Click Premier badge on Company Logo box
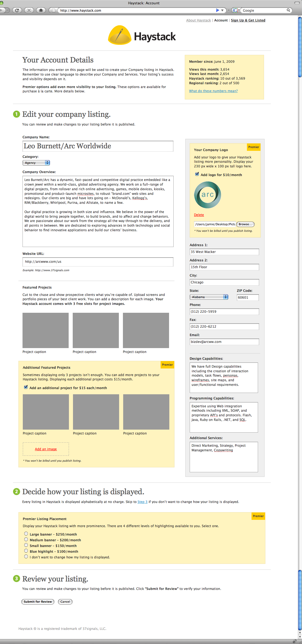 coord(254,147)
